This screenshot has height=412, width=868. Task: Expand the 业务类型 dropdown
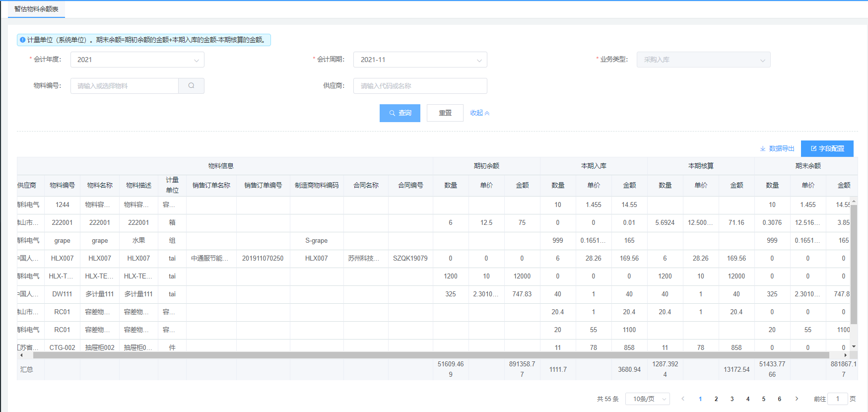click(x=703, y=60)
